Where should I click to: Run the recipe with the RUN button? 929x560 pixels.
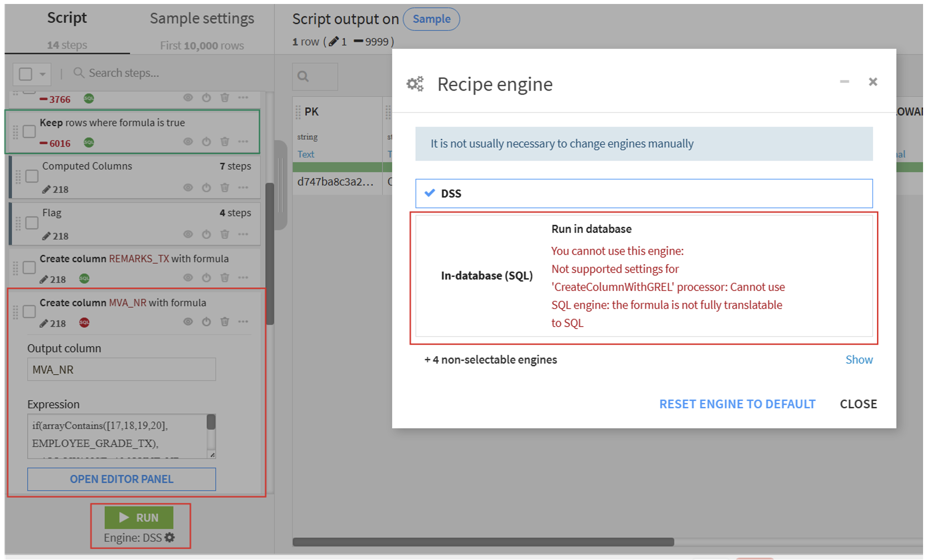pyautogui.click(x=139, y=517)
